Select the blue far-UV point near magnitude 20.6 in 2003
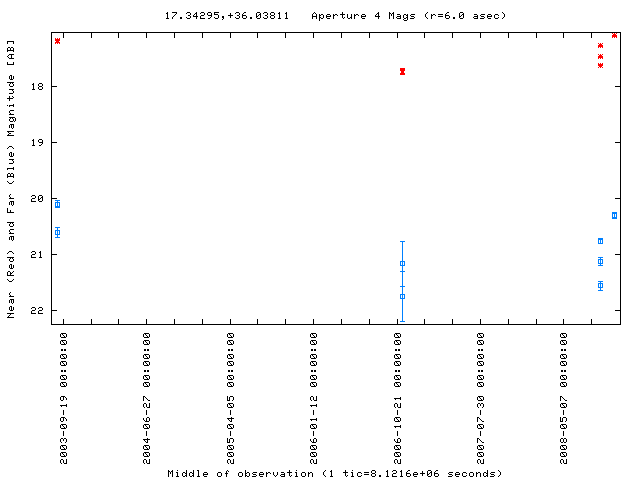 pos(58,232)
